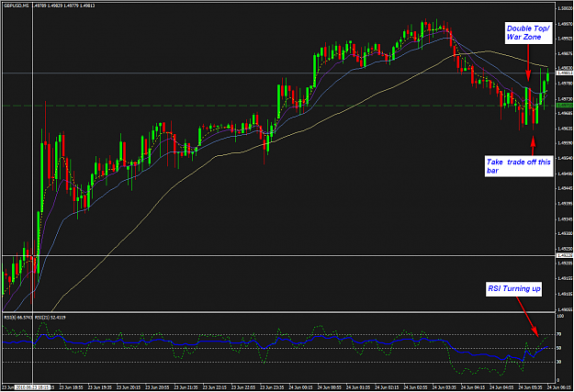Viewport: 574px width, 392px height.
Task: Click the RSI 70 level label
Action: click(559, 334)
